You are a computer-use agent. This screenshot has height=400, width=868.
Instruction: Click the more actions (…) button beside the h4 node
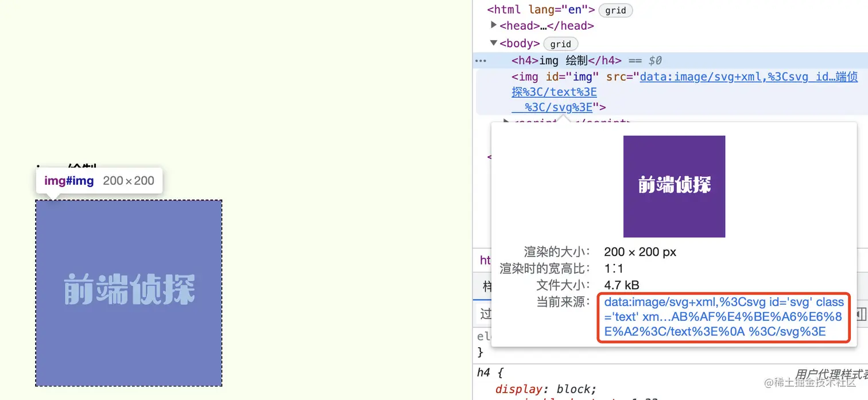pyautogui.click(x=481, y=60)
